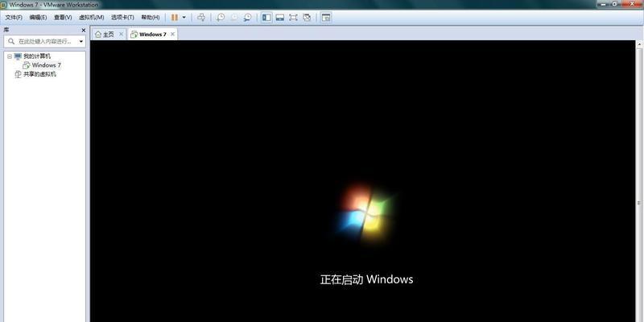Open the 文件(F) menu
Viewport: 644px width, 322px height.
point(14,18)
